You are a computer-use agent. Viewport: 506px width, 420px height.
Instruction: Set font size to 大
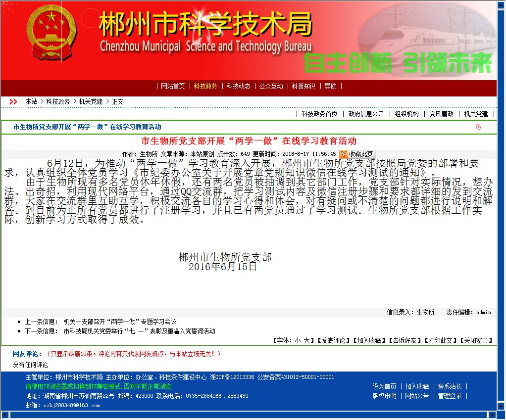306,341
